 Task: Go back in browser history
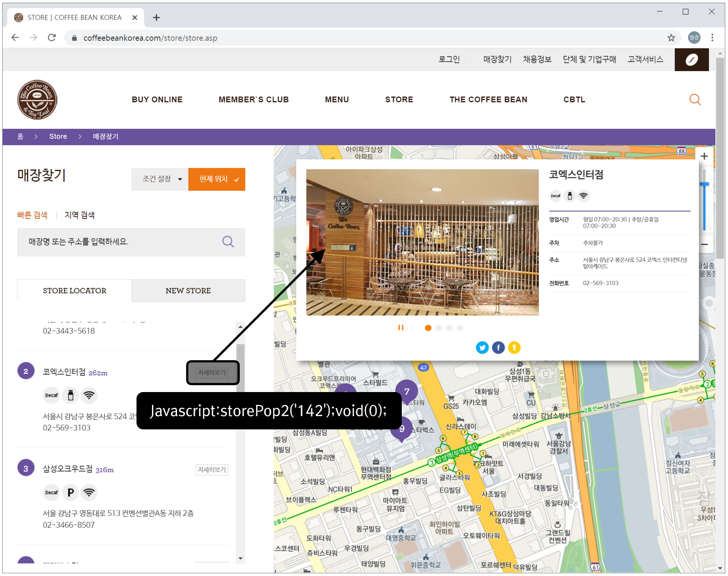pos(15,37)
